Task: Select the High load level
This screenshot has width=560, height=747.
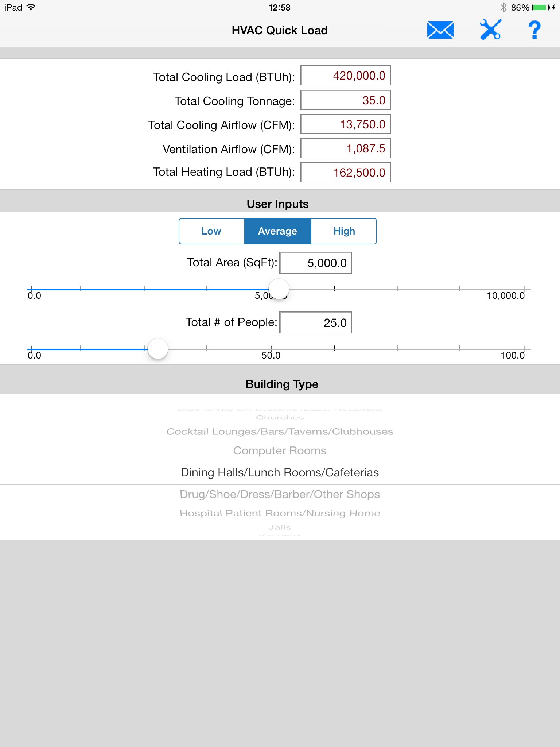Action: tap(343, 231)
